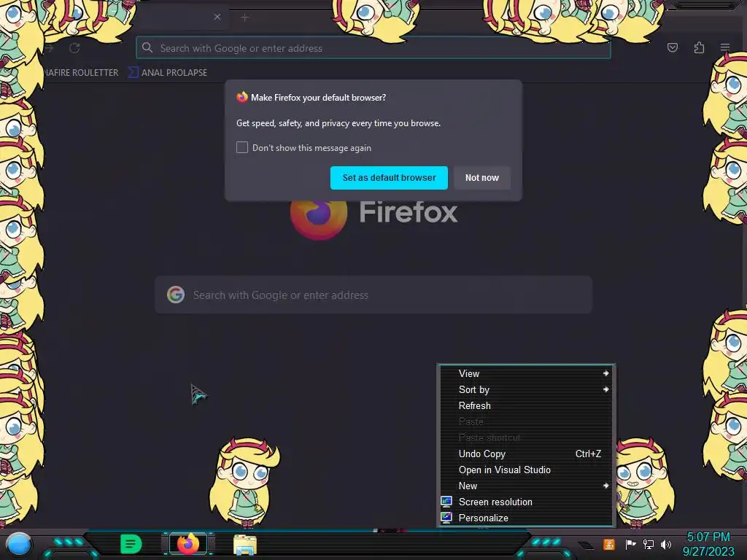Open the green notes app in taskbar

click(x=131, y=544)
